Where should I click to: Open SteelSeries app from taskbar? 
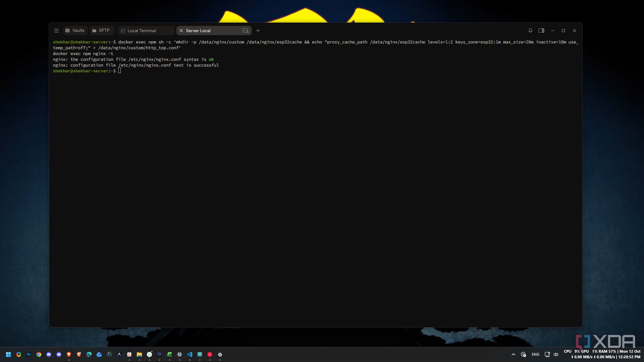(220, 354)
